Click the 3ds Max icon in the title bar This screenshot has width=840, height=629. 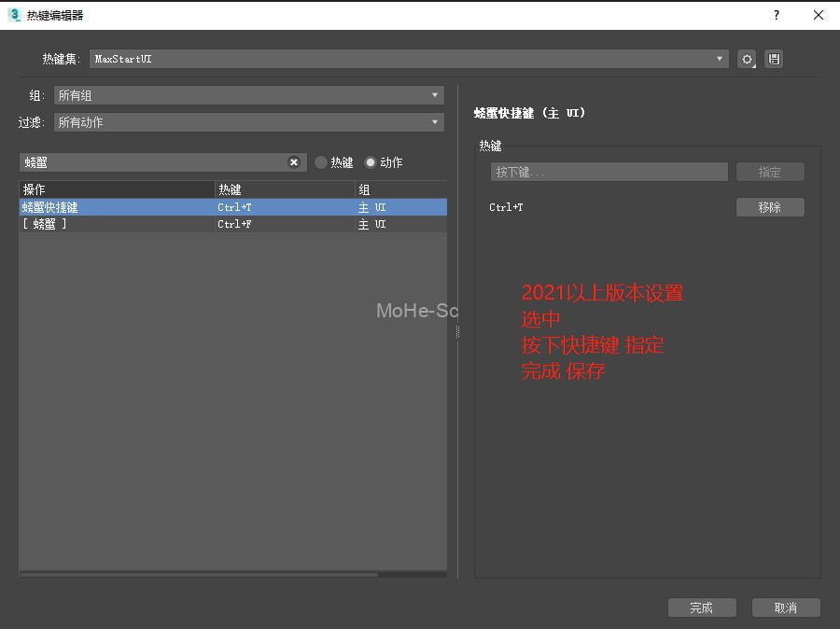(13, 15)
